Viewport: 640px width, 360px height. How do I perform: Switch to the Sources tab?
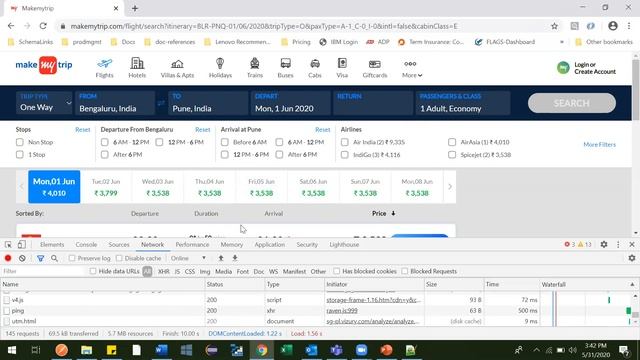pyautogui.click(x=119, y=244)
